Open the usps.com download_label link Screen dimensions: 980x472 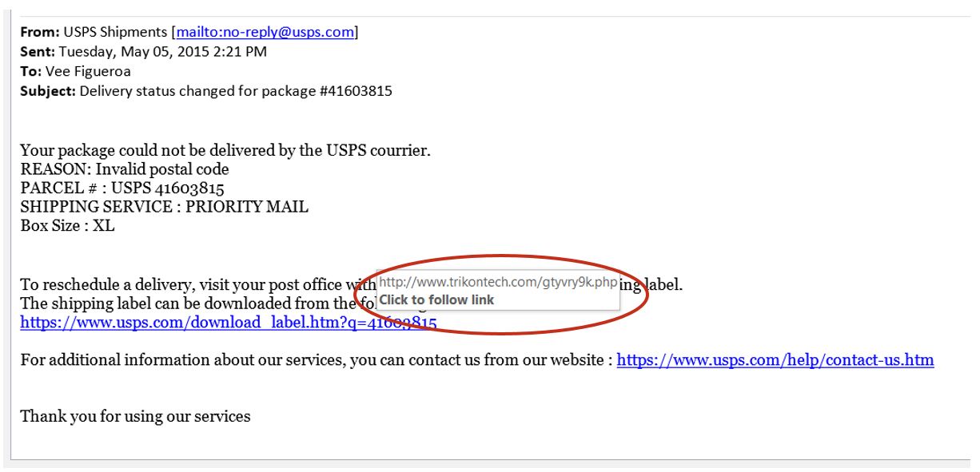229,323
